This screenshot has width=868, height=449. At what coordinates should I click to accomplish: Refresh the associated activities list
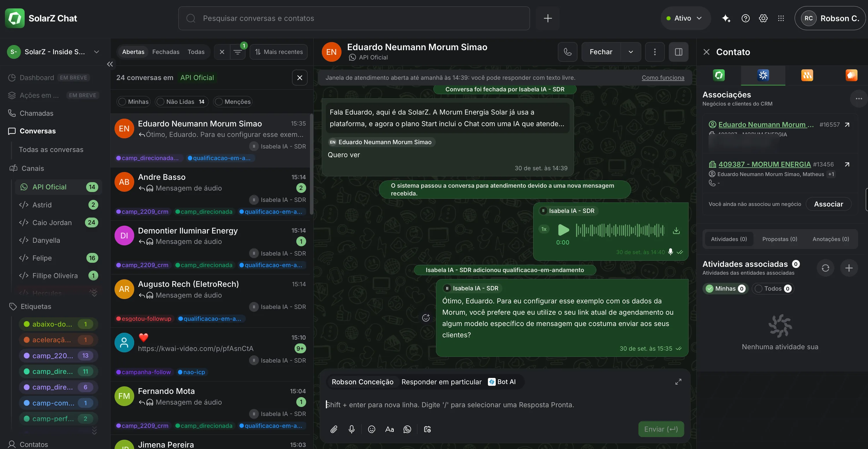click(825, 268)
